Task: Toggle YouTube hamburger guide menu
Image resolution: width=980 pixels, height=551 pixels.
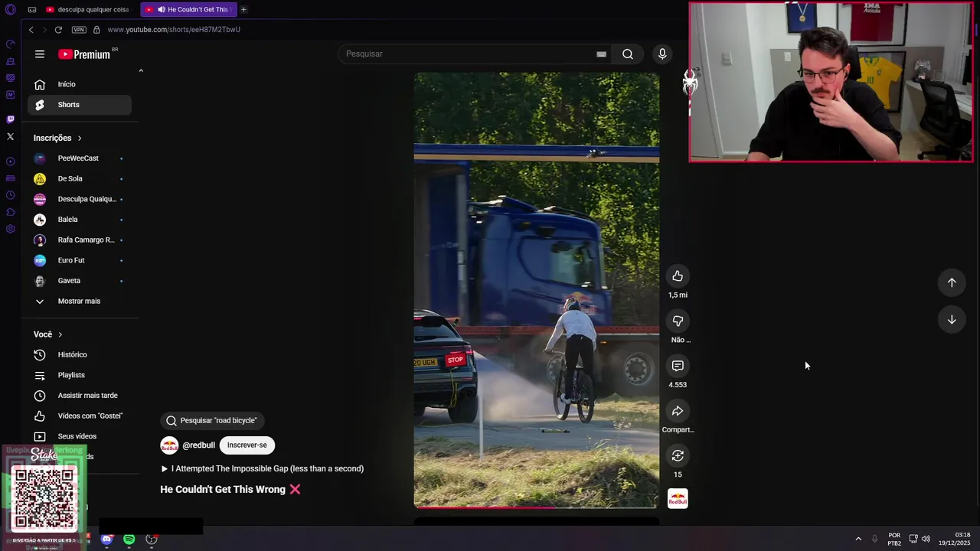Action: pyautogui.click(x=40, y=54)
